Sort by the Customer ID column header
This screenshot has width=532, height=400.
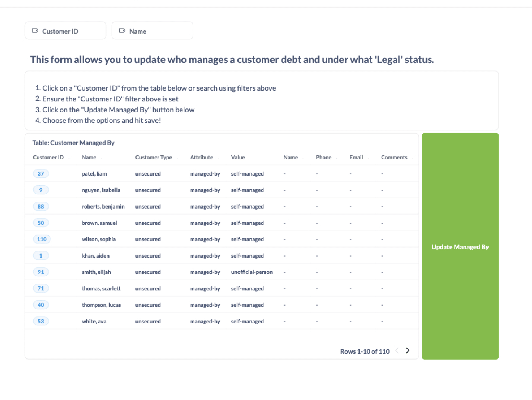(48, 157)
